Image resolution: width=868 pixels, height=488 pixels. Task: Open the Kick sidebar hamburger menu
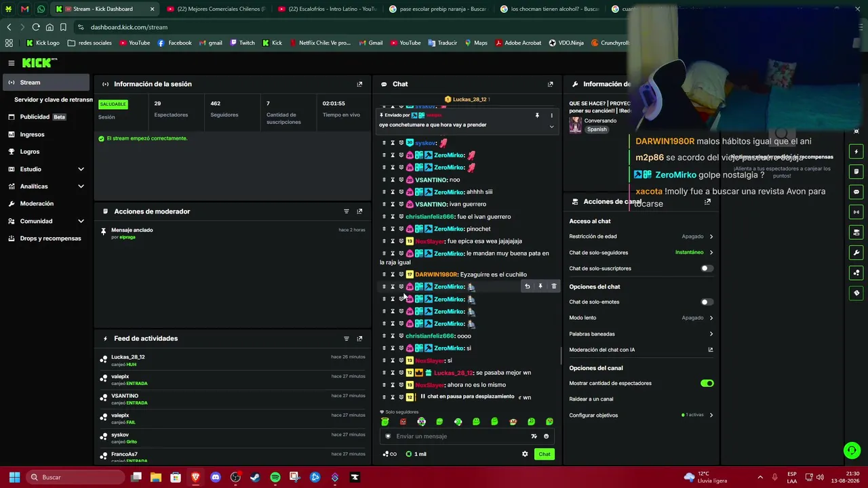click(12, 63)
